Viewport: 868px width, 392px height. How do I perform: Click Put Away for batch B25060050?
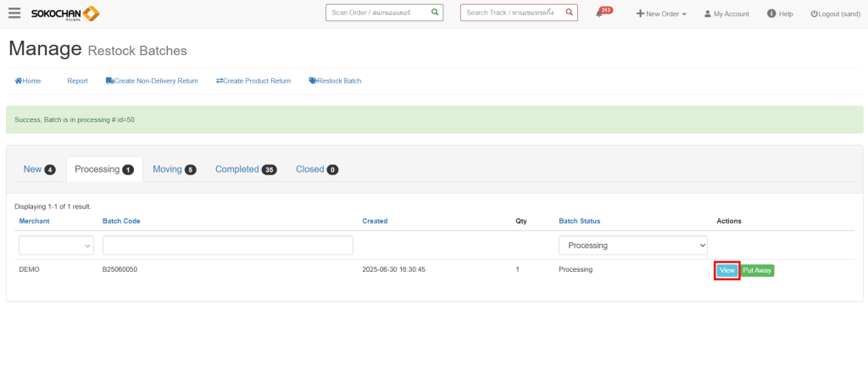tap(758, 270)
